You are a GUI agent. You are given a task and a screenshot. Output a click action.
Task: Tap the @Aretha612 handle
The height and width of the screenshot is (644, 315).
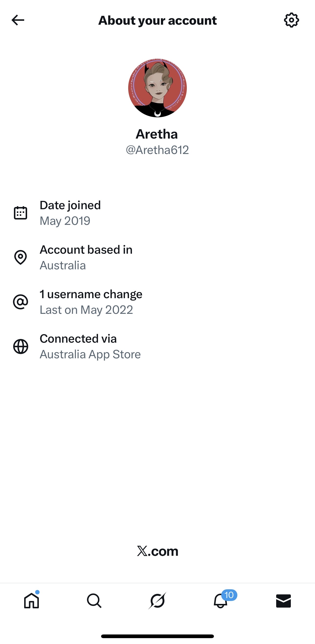(157, 150)
